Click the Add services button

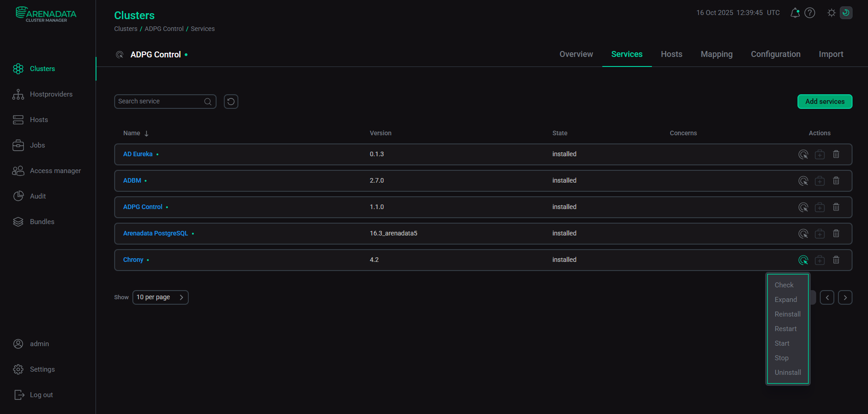(824, 101)
